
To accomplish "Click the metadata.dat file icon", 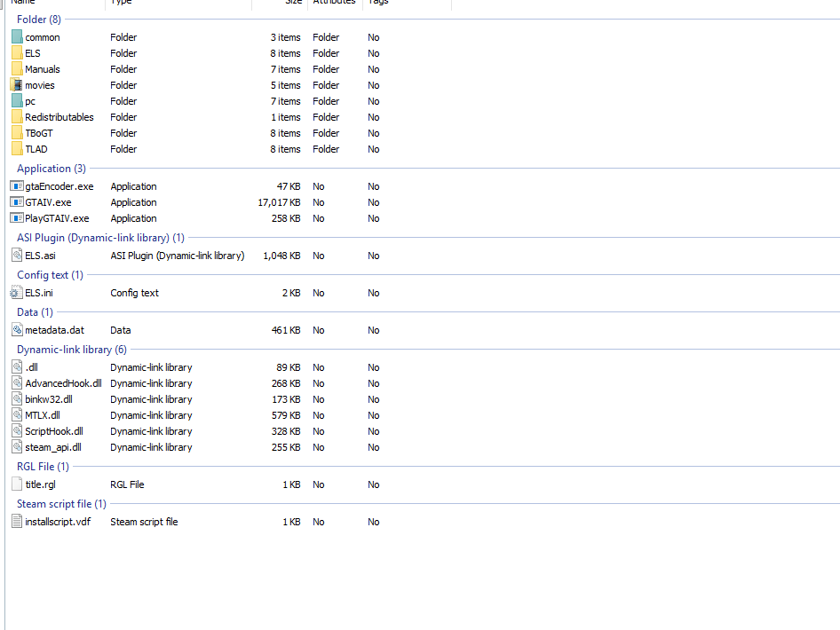I will pyautogui.click(x=17, y=330).
